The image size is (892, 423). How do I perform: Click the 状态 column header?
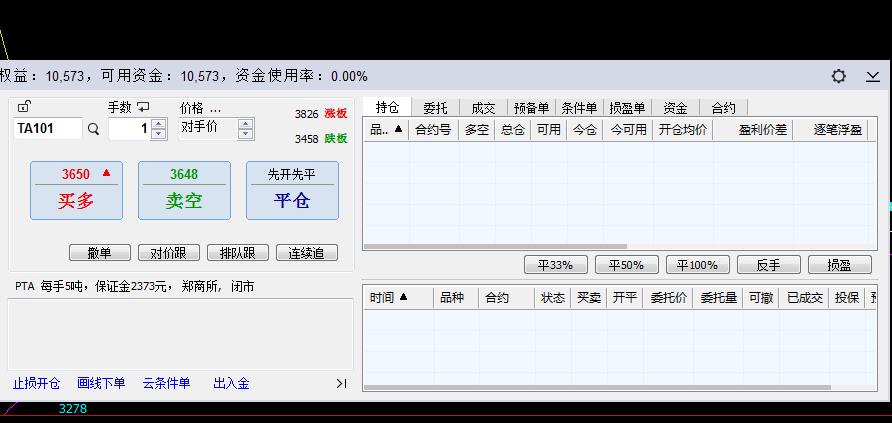(x=553, y=298)
